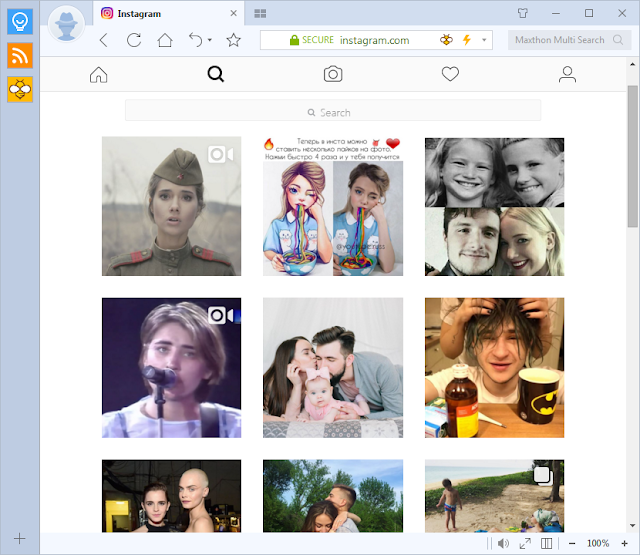Mute page sound with speaker icon

coord(503,543)
